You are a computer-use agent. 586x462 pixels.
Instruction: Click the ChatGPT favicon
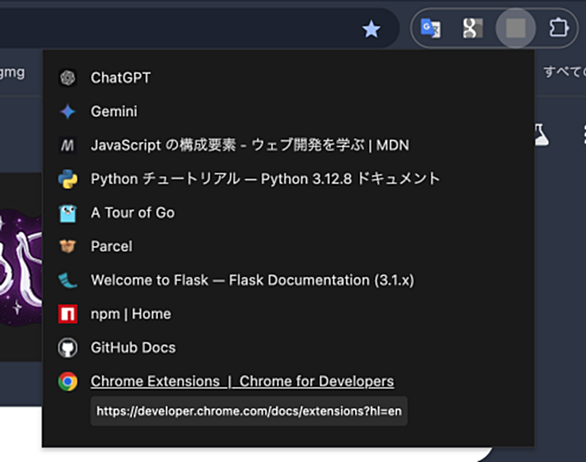click(x=68, y=78)
